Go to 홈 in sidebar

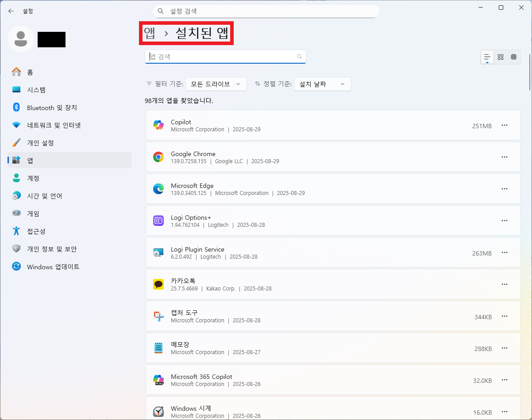[69, 72]
